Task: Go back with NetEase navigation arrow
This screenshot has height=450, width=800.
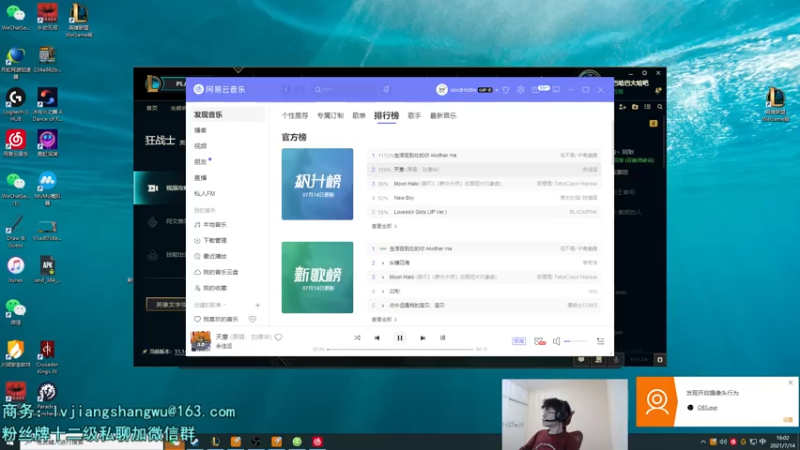Action: tap(286, 89)
